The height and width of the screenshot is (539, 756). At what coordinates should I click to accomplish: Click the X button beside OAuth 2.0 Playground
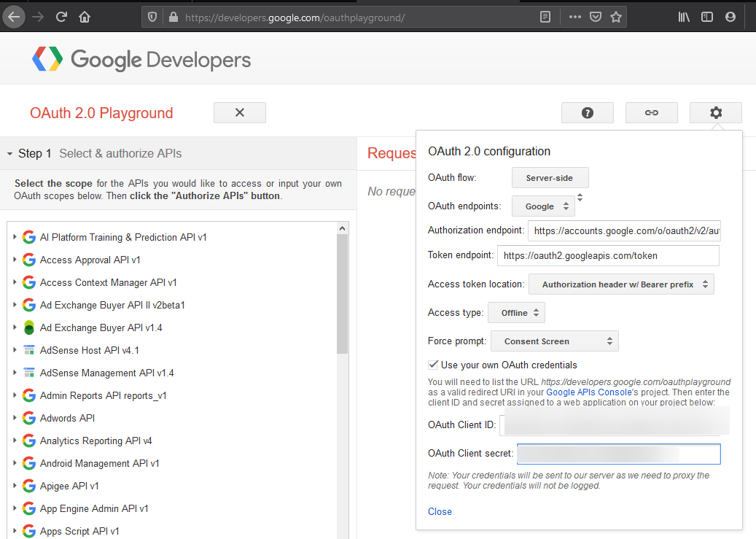tap(240, 112)
